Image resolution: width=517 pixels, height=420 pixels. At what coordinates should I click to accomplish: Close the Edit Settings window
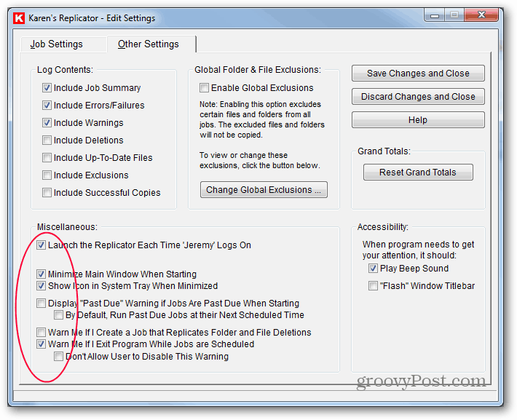tap(481, 15)
